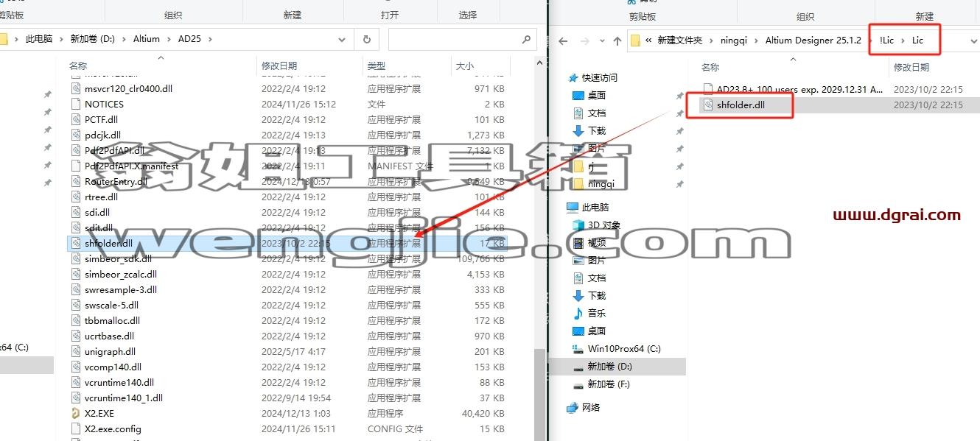Image resolution: width=980 pixels, height=441 pixels.
Task: Open pinned 桌面 under 快速访问
Action: tap(596, 95)
